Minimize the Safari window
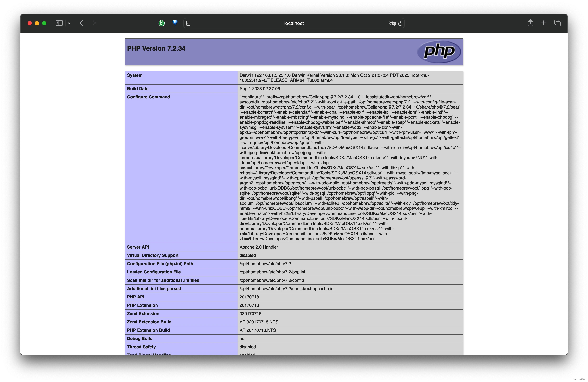 [37, 23]
